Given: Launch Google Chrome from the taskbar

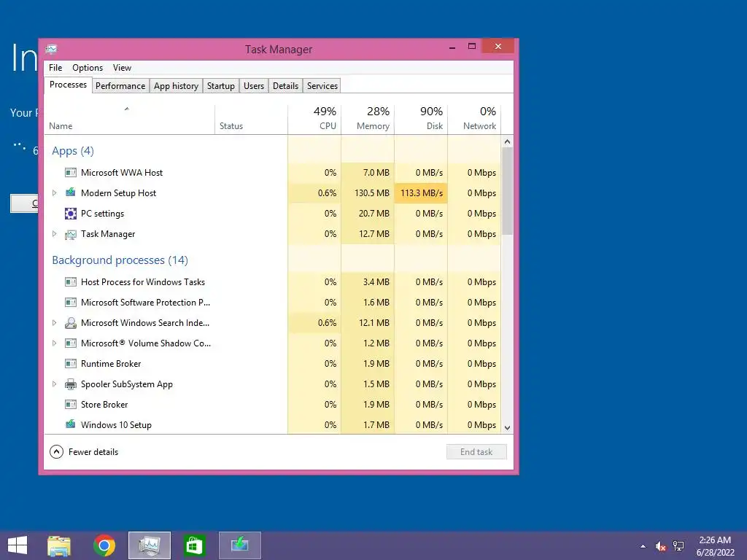Looking at the screenshot, I should point(104,545).
